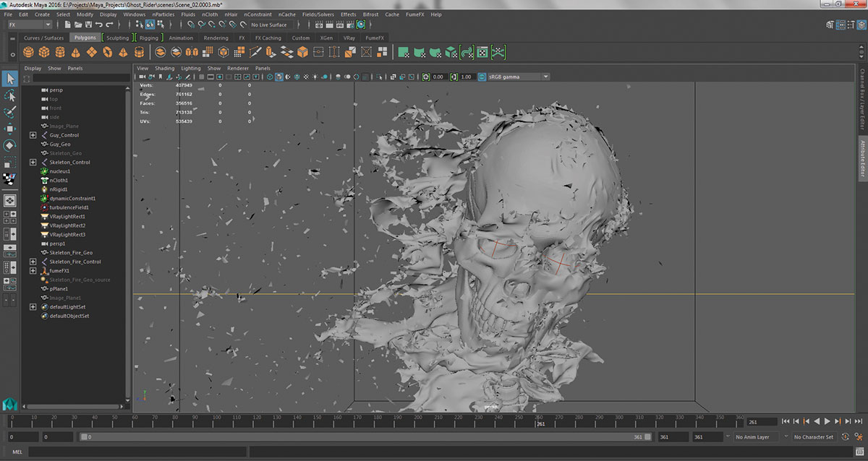This screenshot has height=461, width=868.
Task: Open the No Anim Layer dropdown
Action: click(757, 437)
